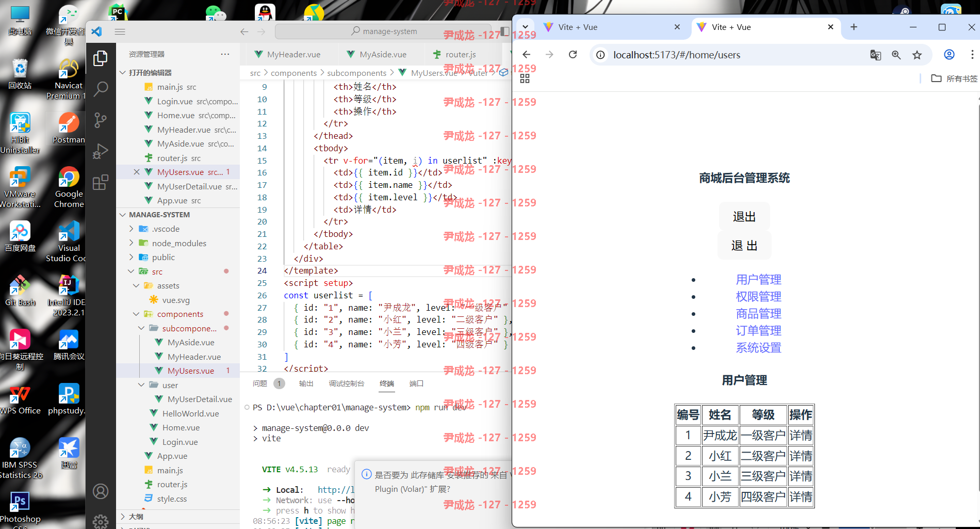The width and height of the screenshot is (980, 529).
Task: Open the Ports panel tab
Action: pos(416,383)
